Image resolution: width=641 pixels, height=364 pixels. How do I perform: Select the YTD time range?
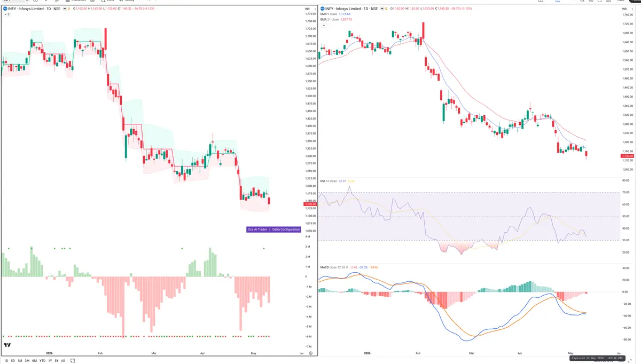(42, 361)
